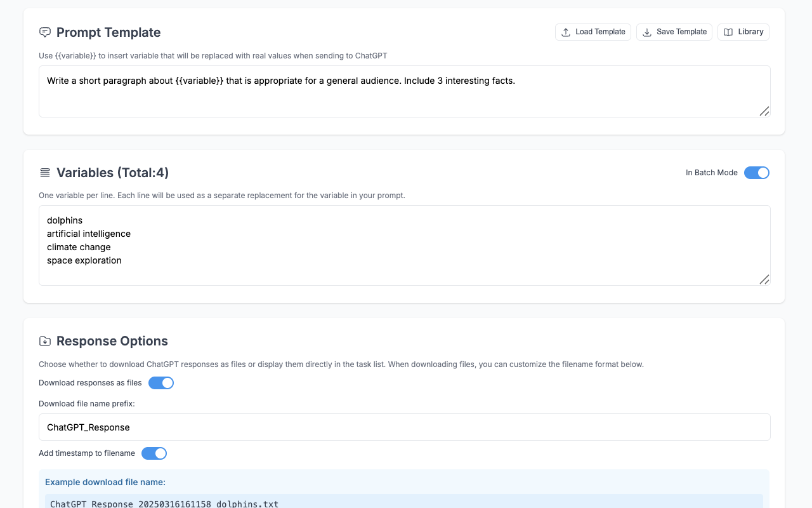Screen dimensions: 812x508
Task: Click the 'space exploration' variable line
Action: point(84,260)
